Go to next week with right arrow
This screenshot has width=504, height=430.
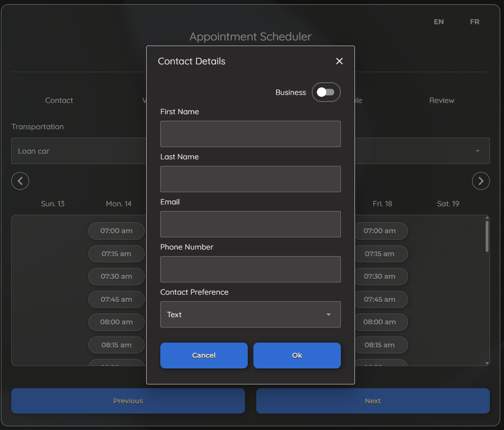[480, 181]
